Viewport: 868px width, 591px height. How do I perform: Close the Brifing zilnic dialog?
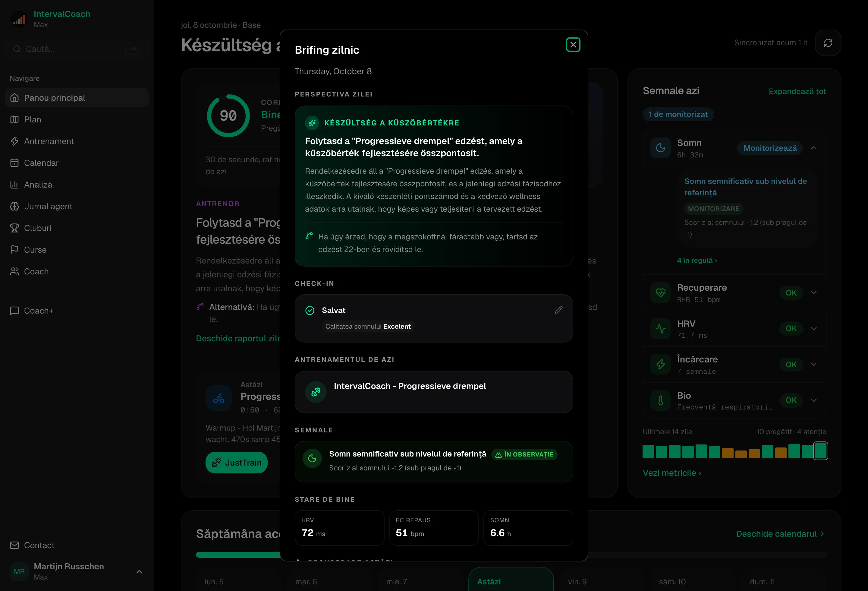[573, 45]
